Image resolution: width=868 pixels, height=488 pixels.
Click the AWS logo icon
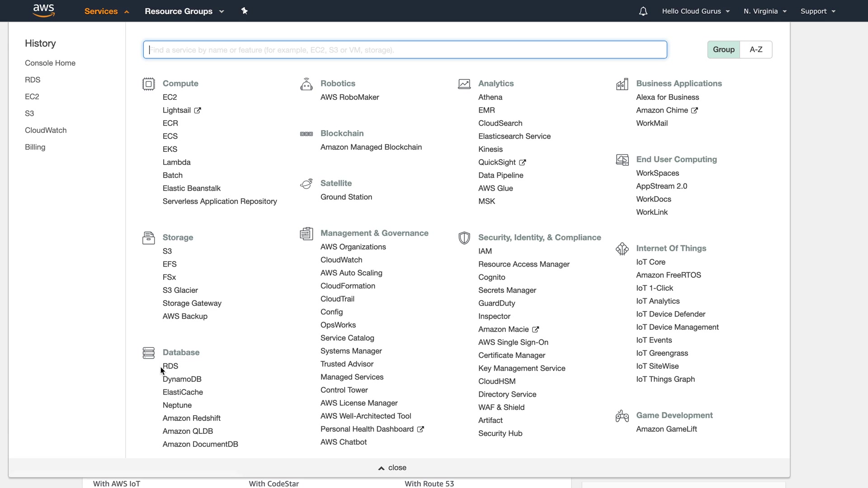44,10
